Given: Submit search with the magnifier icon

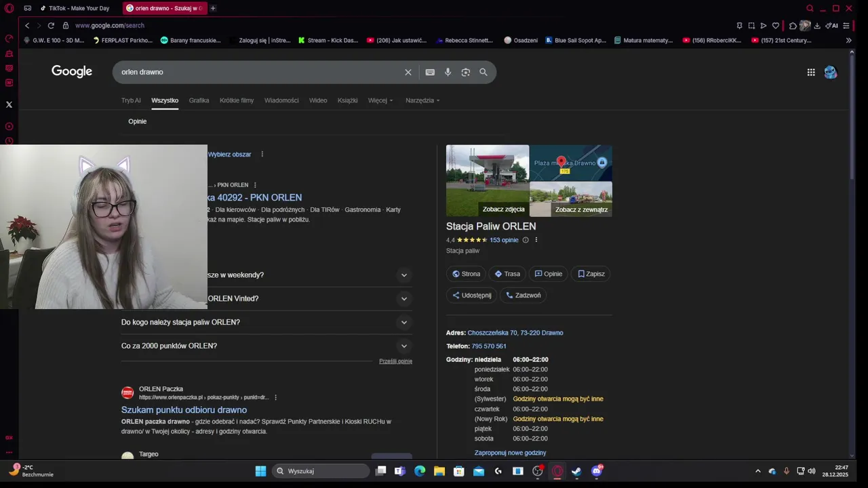Looking at the screenshot, I should click(484, 72).
